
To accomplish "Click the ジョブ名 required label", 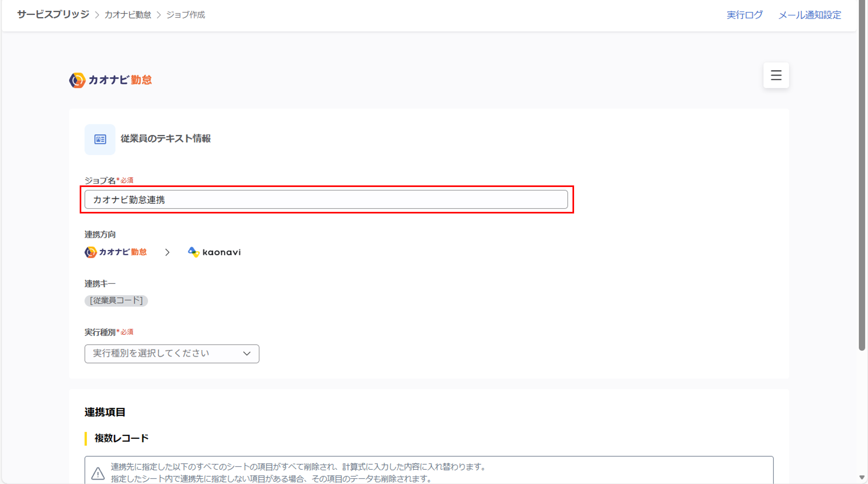I will [x=109, y=180].
